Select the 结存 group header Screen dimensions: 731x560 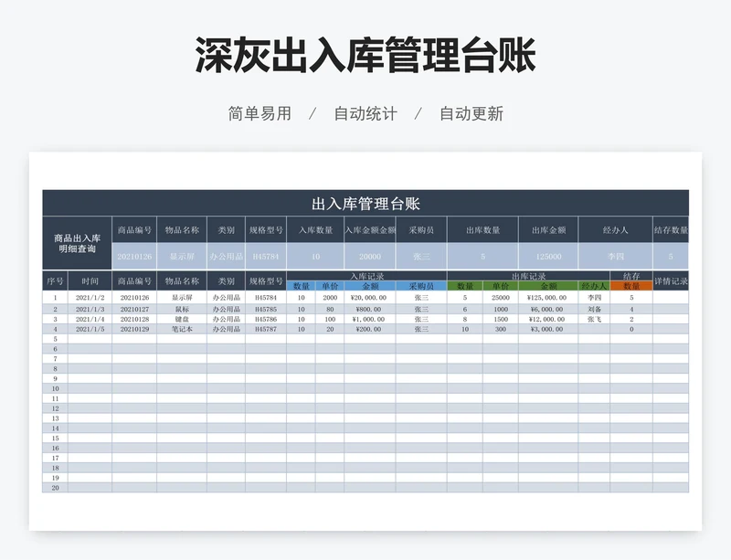631,276
